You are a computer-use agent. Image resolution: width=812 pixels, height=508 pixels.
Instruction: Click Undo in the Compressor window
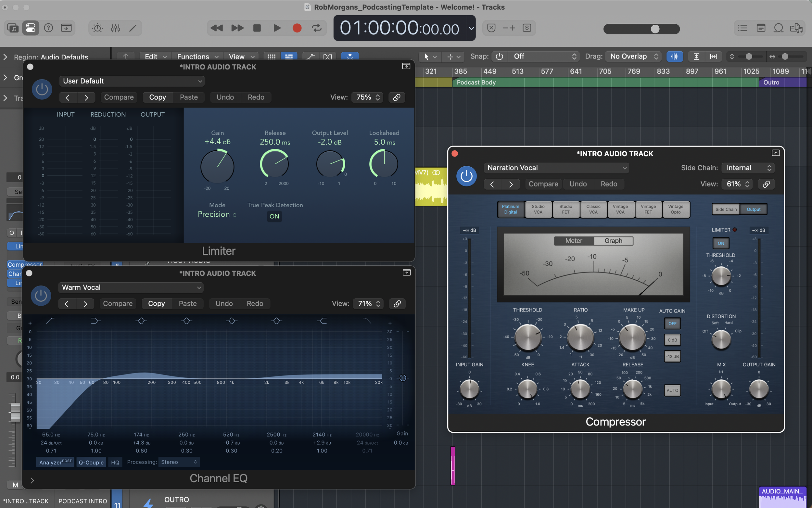pyautogui.click(x=578, y=184)
